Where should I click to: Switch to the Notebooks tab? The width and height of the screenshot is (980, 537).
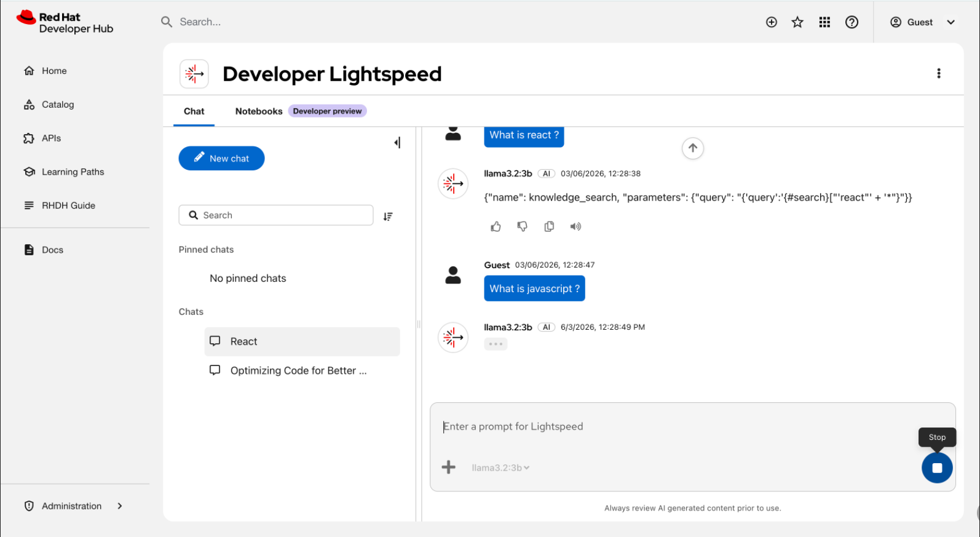(259, 111)
